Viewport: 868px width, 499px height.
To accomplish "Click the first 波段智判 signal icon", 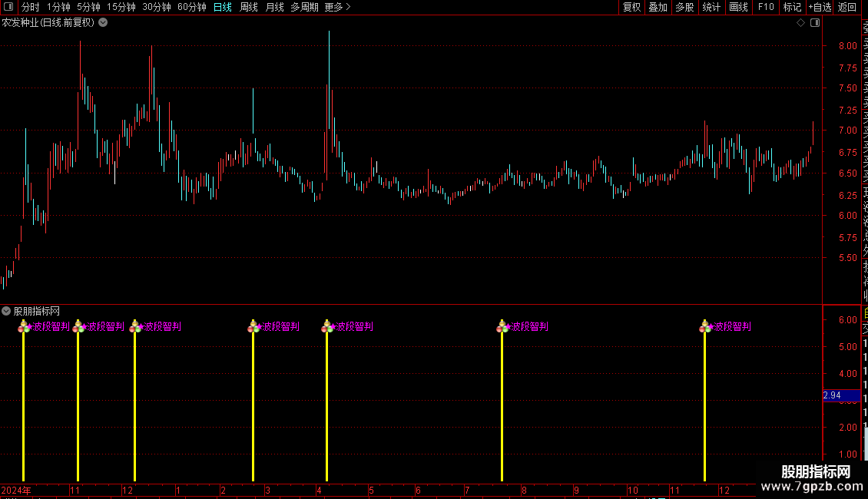I will (x=23, y=326).
